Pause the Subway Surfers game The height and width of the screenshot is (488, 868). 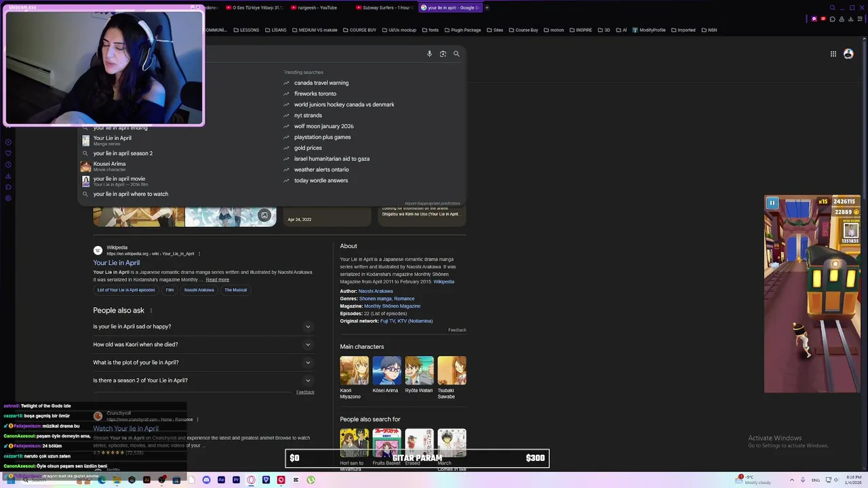pyautogui.click(x=772, y=203)
